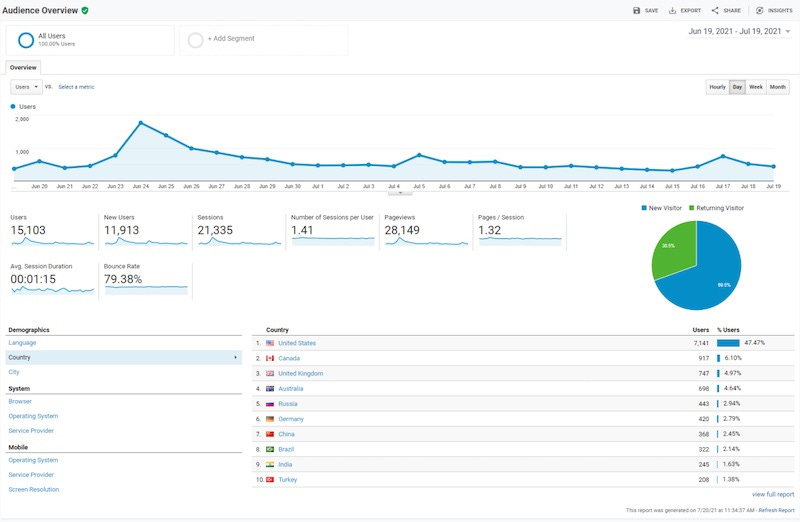Click the Sessions 21,335 metric

click(239, 231)
